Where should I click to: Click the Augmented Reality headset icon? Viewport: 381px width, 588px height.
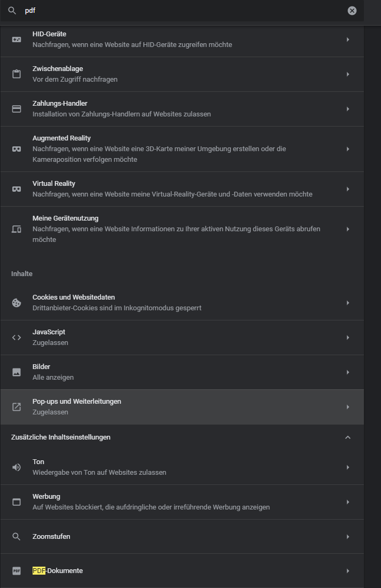tap(17, 149)
